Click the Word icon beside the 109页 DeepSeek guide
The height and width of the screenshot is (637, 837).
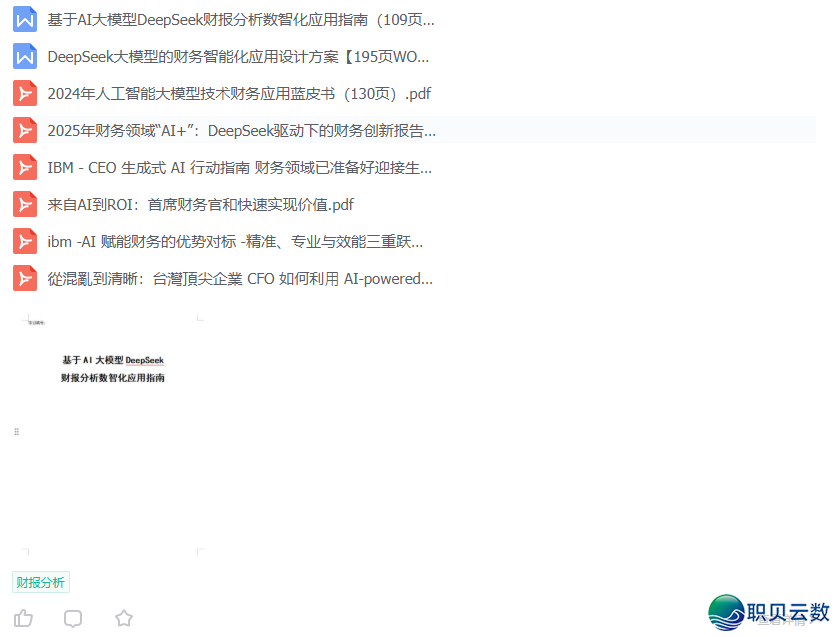(x=25, y=20)
